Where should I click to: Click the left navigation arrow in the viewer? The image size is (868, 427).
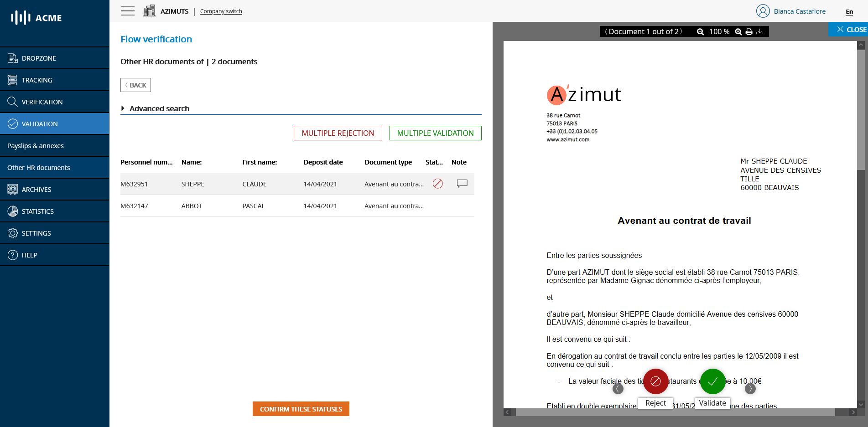point(619,389)
